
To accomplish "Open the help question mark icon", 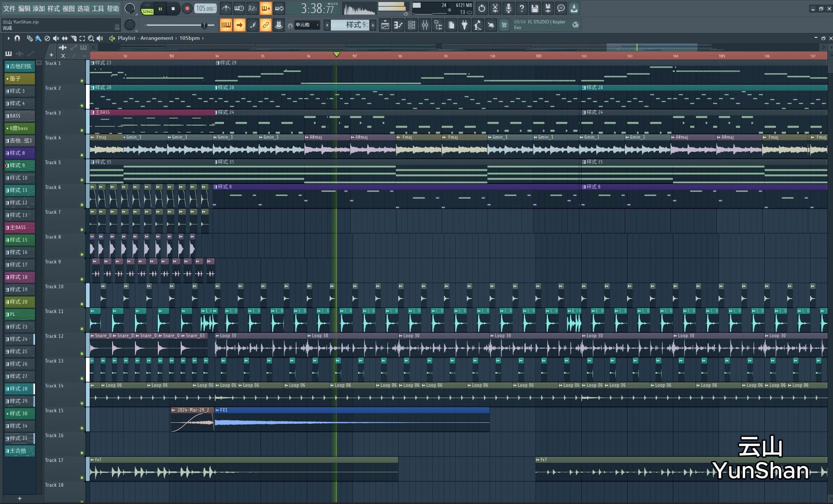I will point(522,8).
